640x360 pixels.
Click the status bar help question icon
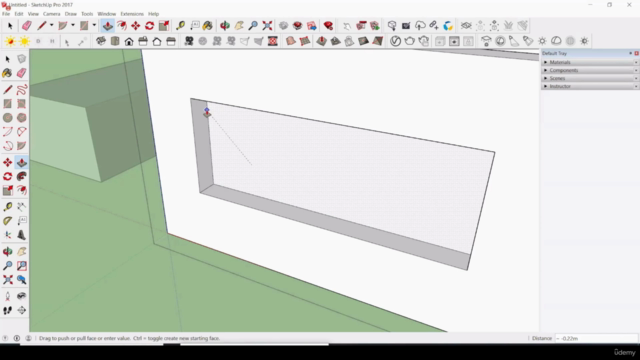pyautogui.click(x=5, y=338)
